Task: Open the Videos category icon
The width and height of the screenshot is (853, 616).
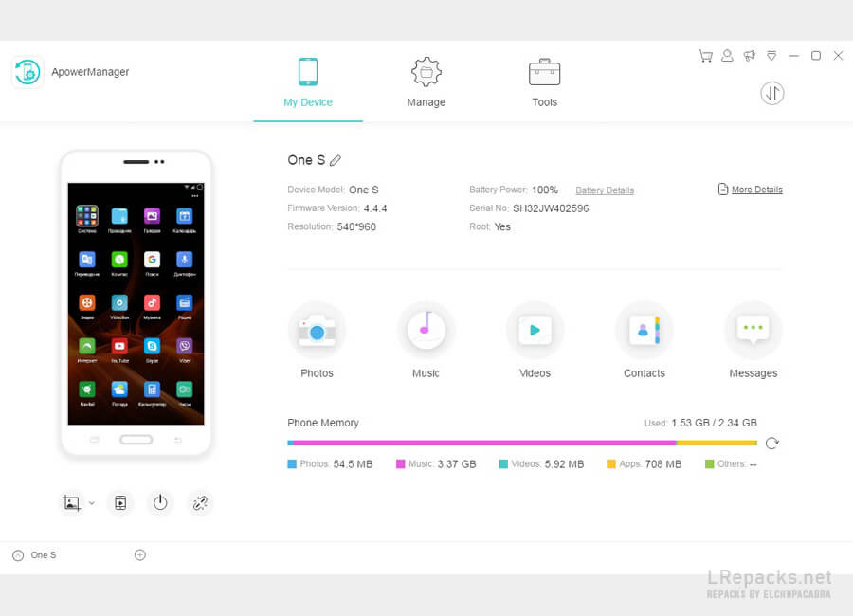Action: pos(535,330)
